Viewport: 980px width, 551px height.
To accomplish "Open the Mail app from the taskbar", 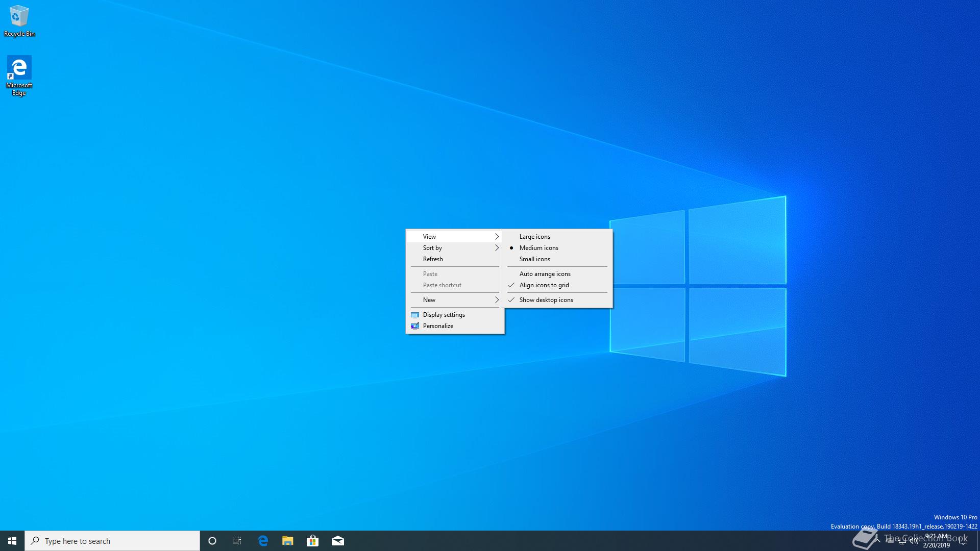I will [x=337, y=541].
